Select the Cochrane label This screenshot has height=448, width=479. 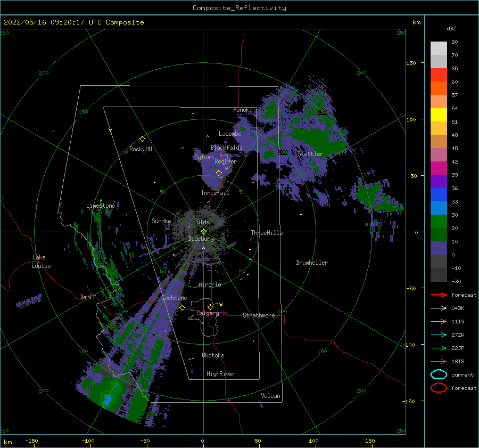tap(174, 298)
